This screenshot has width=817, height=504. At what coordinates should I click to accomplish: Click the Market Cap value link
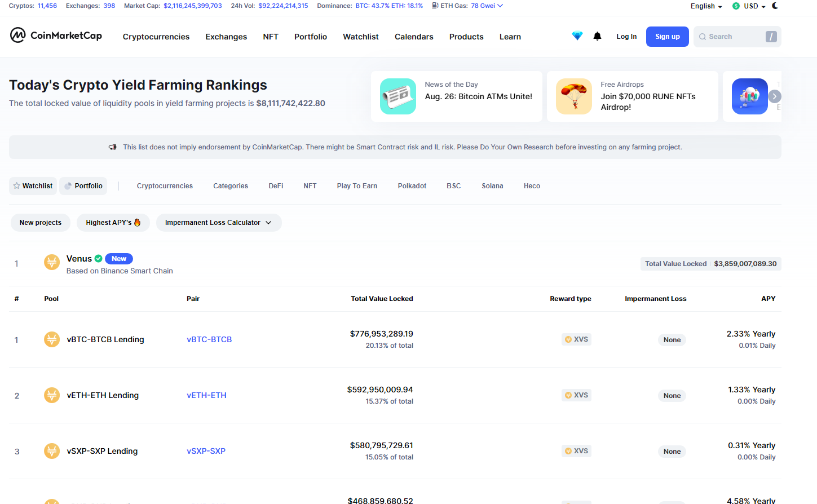(x=193, y=6)
